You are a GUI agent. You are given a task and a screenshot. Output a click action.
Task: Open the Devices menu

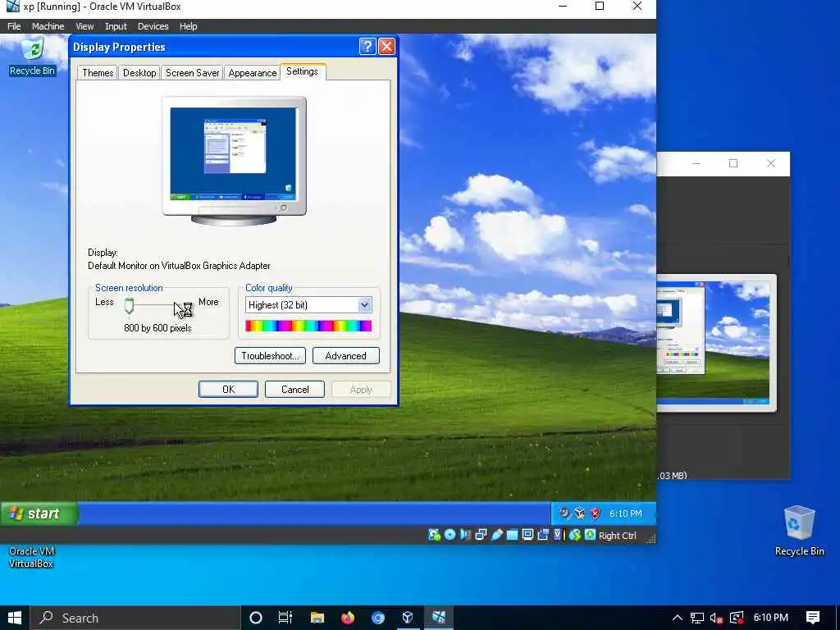[x=153, y=26]
